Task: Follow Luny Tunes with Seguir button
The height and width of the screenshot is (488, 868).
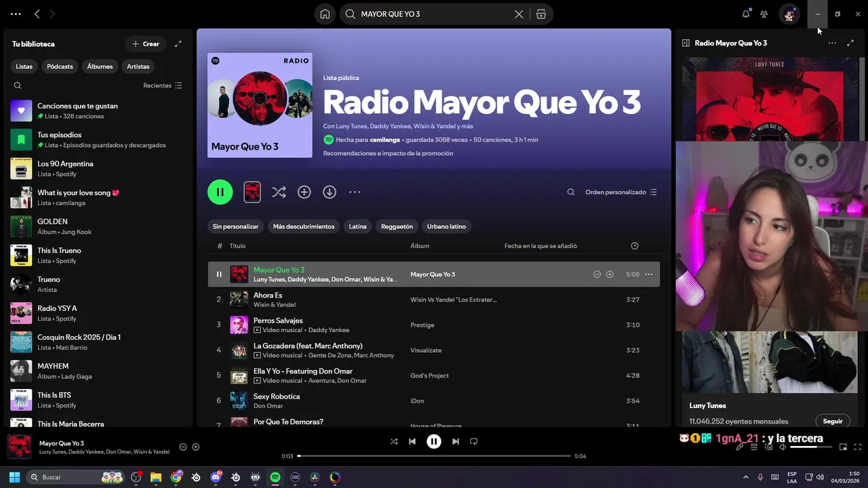Action: [833, 421]
